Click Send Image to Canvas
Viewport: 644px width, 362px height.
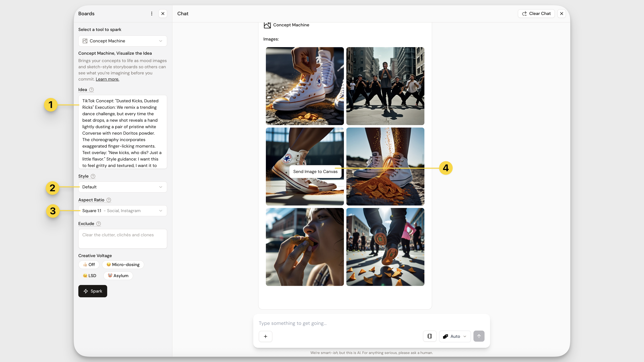click(x=315, y=171)
